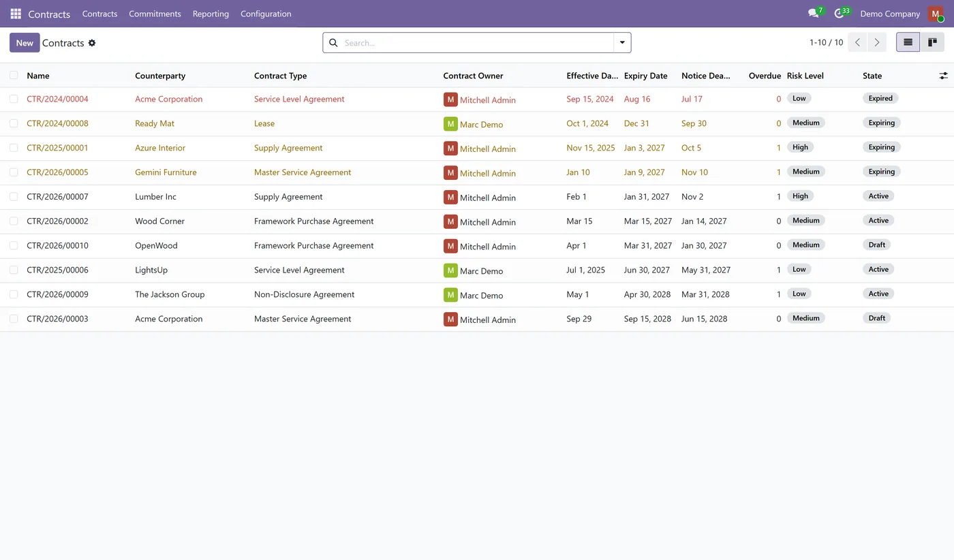Open the Contracts menu item
The width and height of the screenshot is (954, 560).
tap(99, 14)
